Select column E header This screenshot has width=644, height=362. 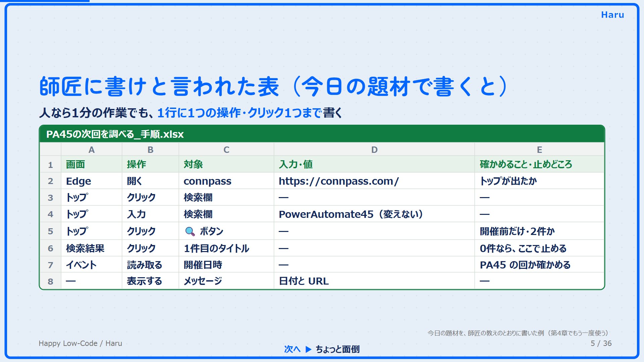(539, 149)
